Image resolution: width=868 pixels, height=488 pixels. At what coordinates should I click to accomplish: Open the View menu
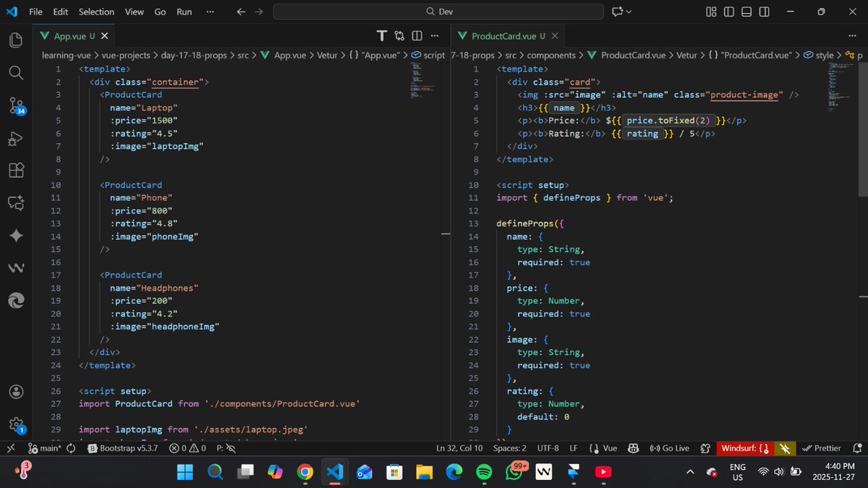point(134,12)
